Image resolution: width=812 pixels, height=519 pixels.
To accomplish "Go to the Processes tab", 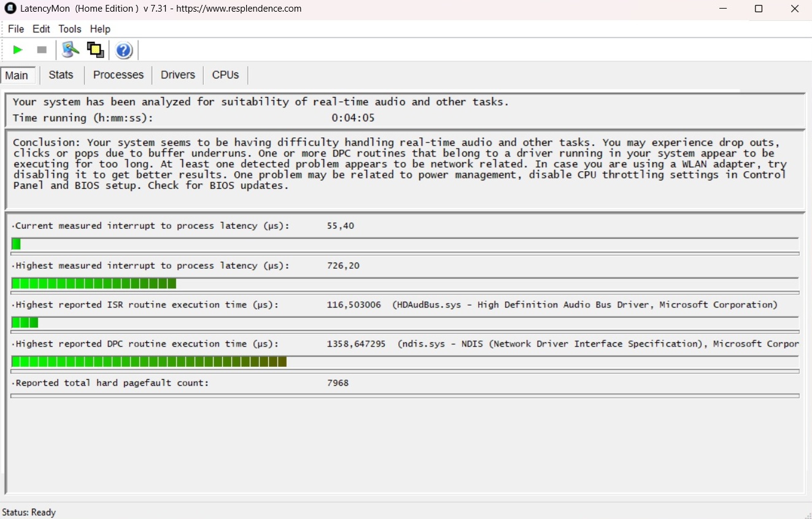I will pyautogui.click(x=118, y=75).
